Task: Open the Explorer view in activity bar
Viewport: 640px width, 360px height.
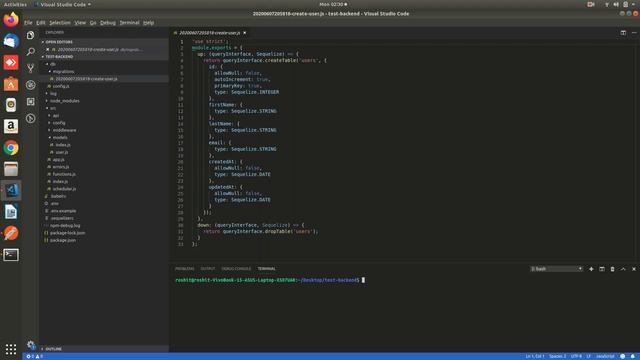Action: 31,35
